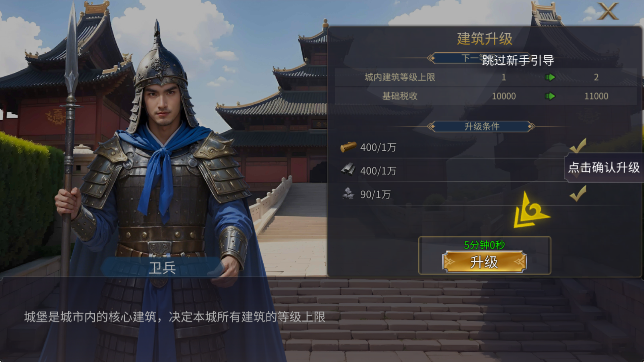
Task: Click the green arrow for base tax
Action: [550, 97]
